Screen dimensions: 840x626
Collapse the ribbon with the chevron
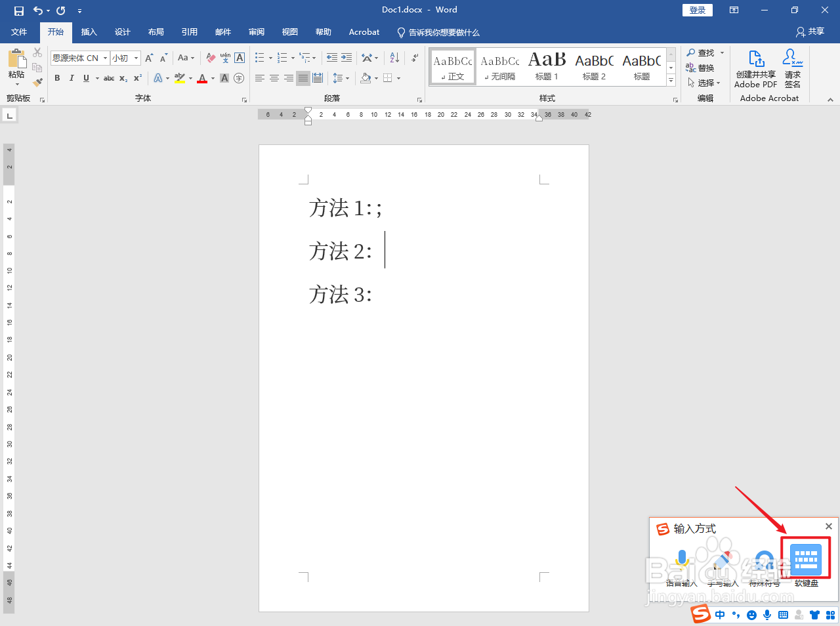coord(830,100)
